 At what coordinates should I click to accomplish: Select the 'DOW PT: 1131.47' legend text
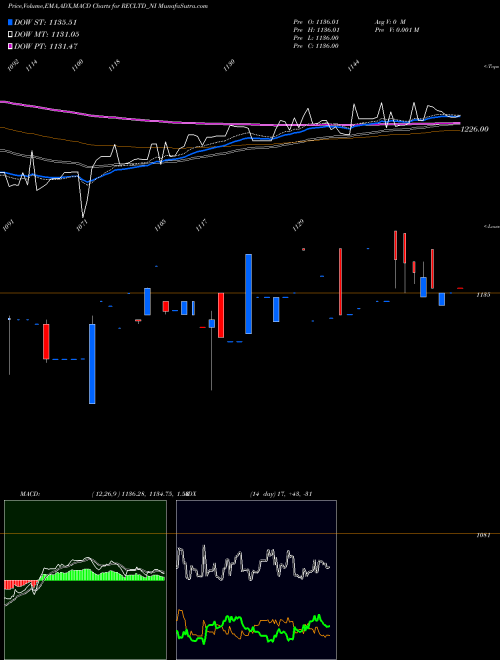click(45, 46)
